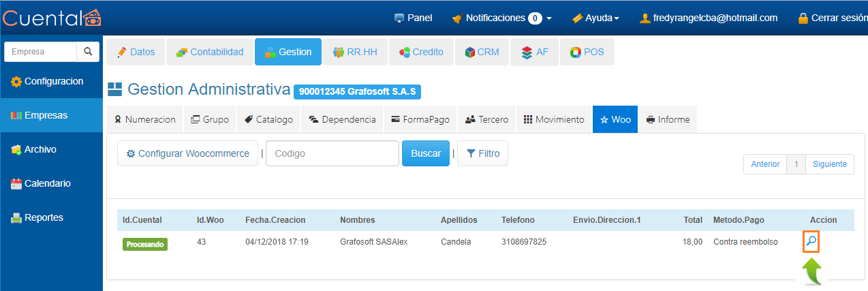Screen dimensions: 868x291
Task: Click the search icon beside Empresa field
Action: click(87, 52)
